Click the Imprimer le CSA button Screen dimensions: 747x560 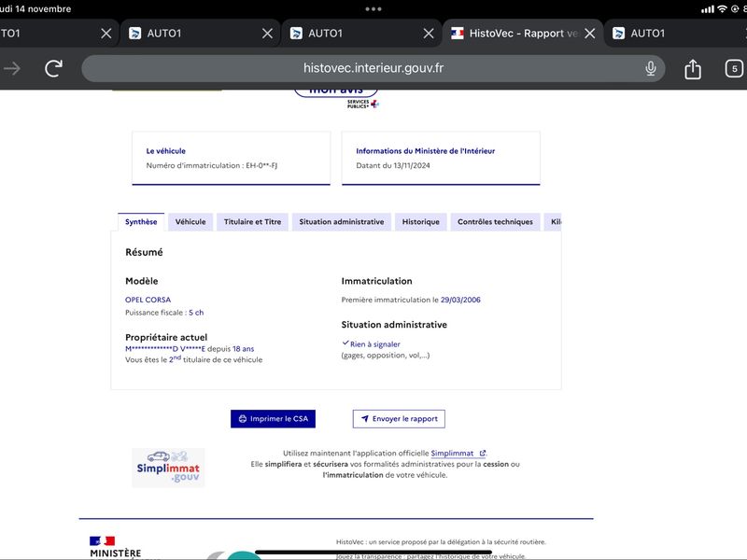pyautogui.click(x=273, y=419)
